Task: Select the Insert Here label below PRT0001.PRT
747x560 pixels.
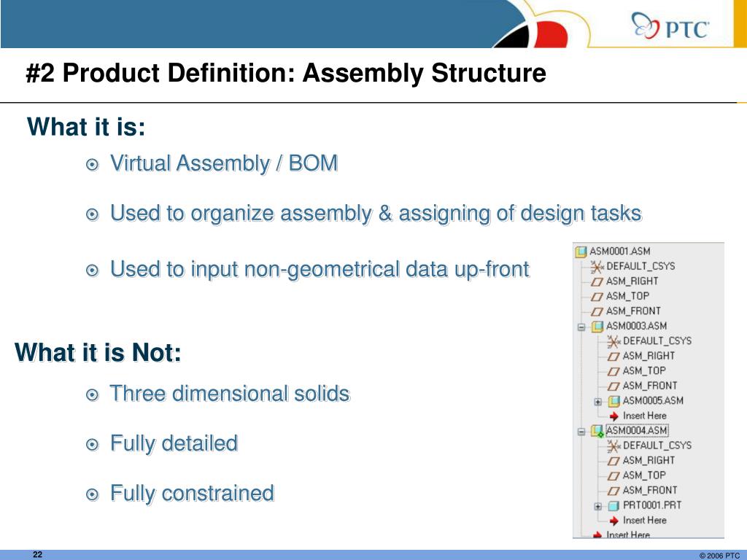Action: point(645,521)
